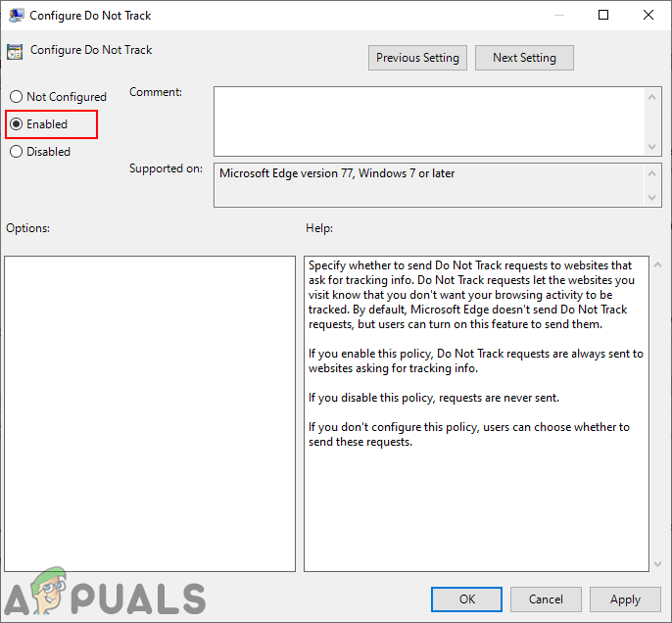Click the 'If you don't configure this policy' paragraph
The width and height of the screenshot is (672, 623).
click(469, 434)
